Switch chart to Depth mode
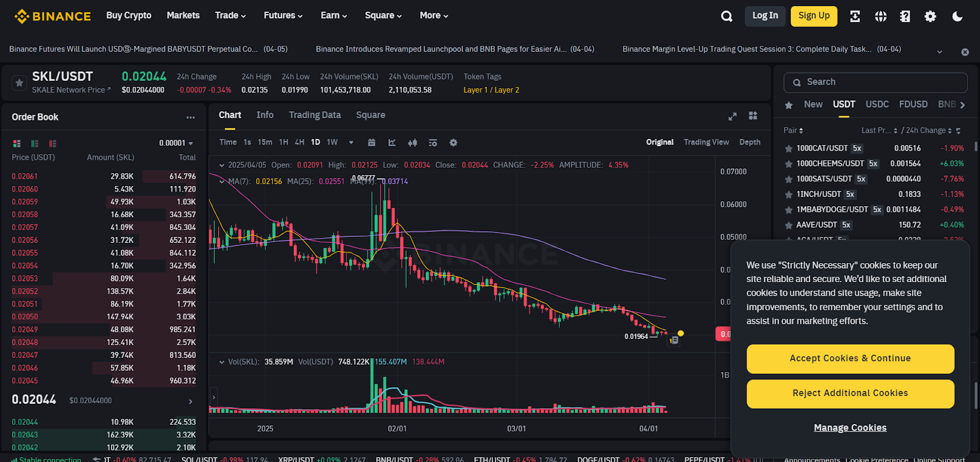Screen dimensions: 980x462 pyautogui.click(x=750, y=142)
